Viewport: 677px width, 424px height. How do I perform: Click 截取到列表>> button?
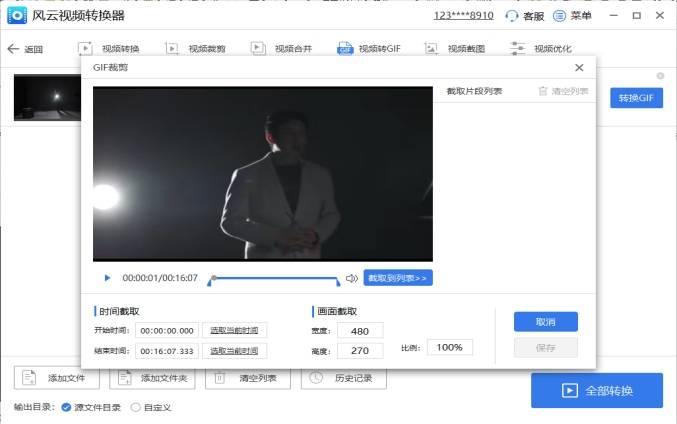[x=398, y=278]
